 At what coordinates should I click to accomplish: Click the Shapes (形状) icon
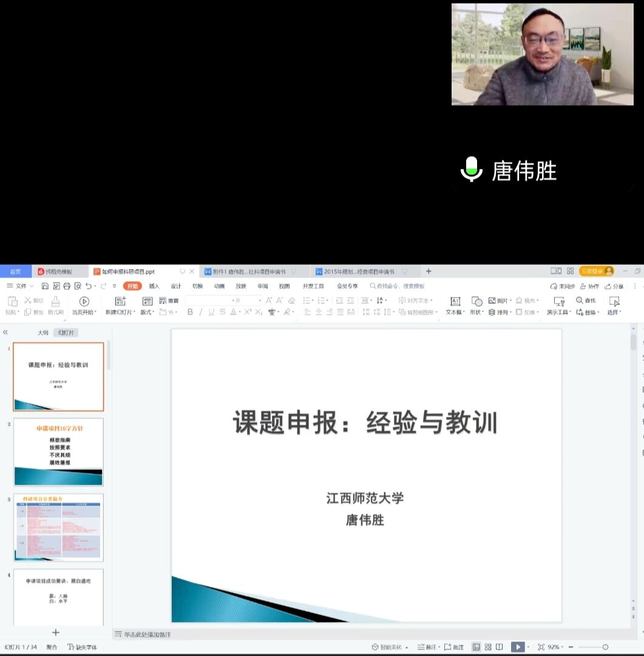coord(476,301)
